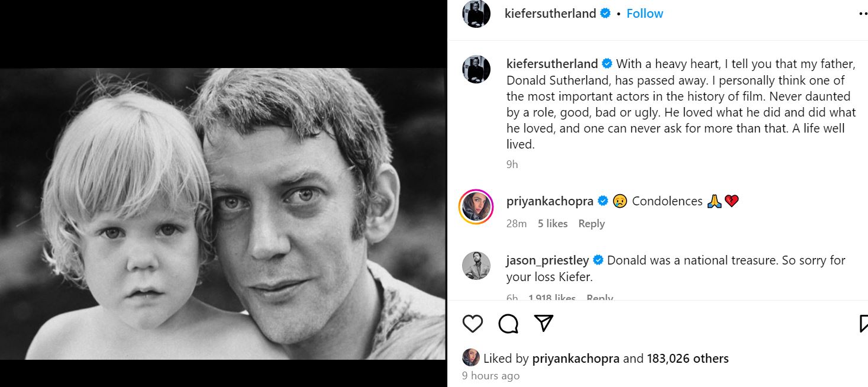
Task: Open kiefersutherland profile picture in header
Action: point(476,14)
